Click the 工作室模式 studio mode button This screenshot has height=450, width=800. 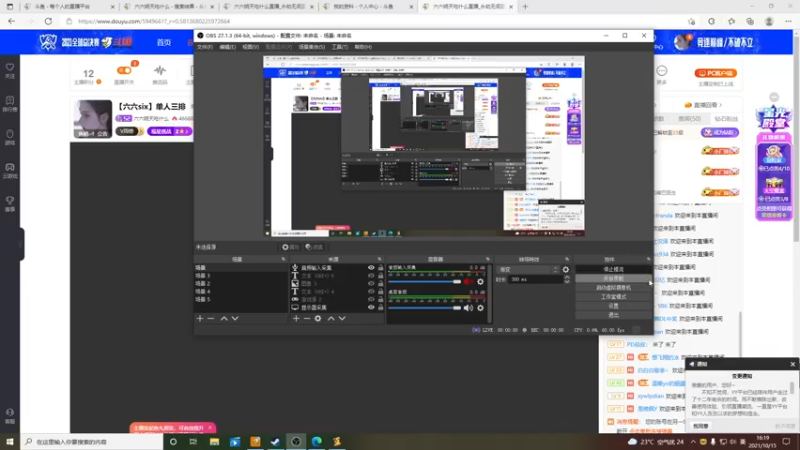613,297
